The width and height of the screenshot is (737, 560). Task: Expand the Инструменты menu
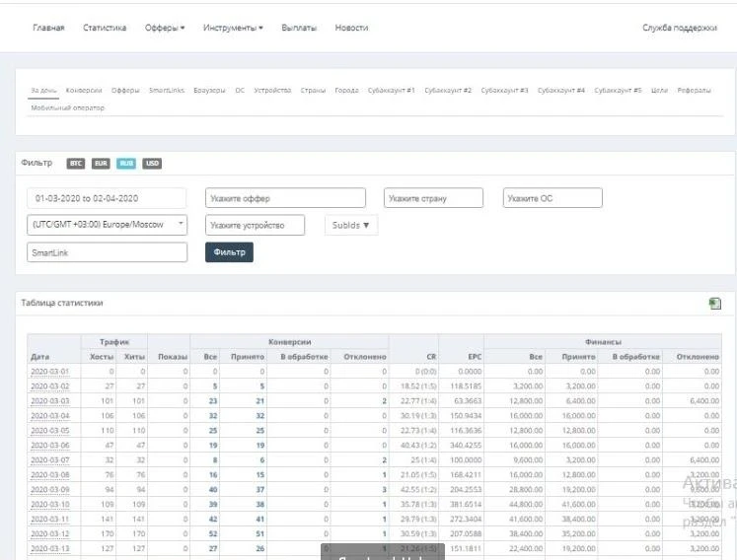pos(233,28)
